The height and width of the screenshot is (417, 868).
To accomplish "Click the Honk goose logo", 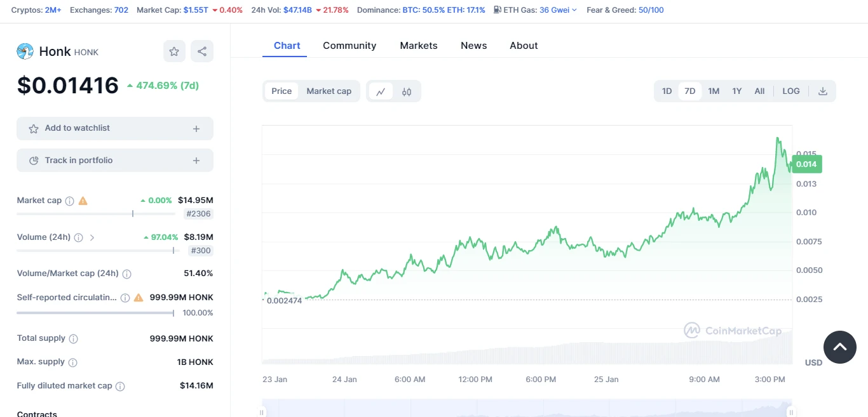I will 25,51.
